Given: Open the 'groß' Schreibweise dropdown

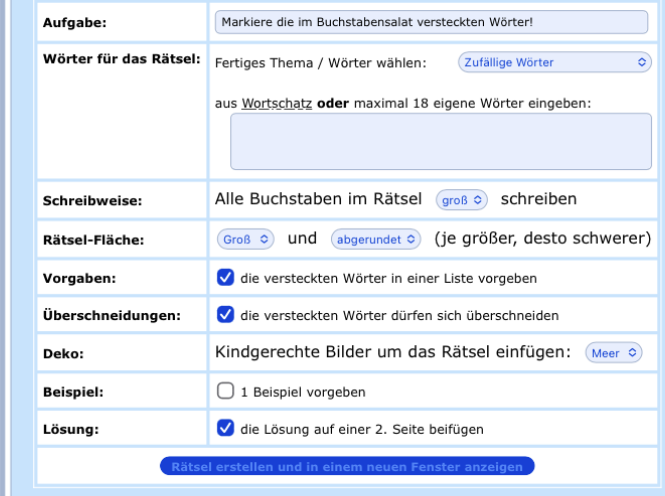Looking at the screenshot, I should [462, 199].
